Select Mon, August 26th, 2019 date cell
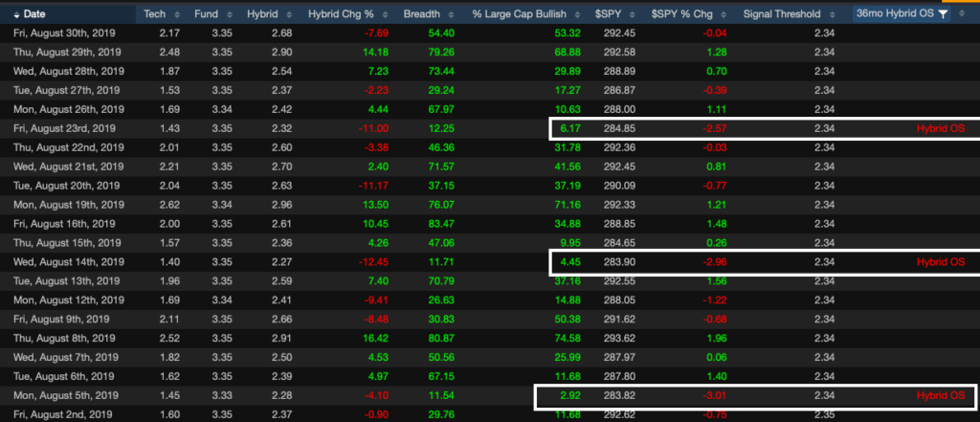Image resolution: width=980 pixels, height=422 pixels. (x=67, y=109)
